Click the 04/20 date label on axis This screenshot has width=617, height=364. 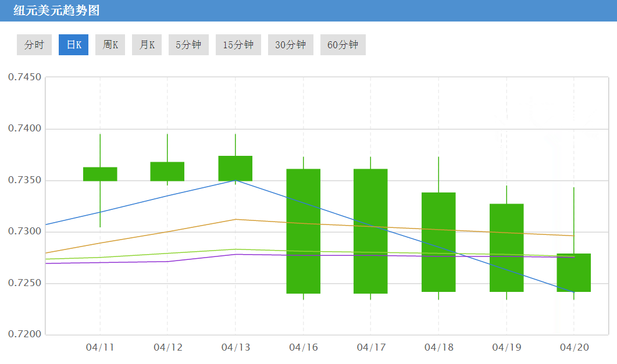coord(574,348)
